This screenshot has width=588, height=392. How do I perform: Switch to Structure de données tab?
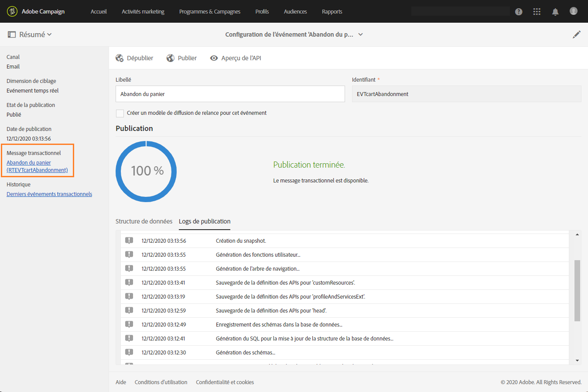[144, 221]
